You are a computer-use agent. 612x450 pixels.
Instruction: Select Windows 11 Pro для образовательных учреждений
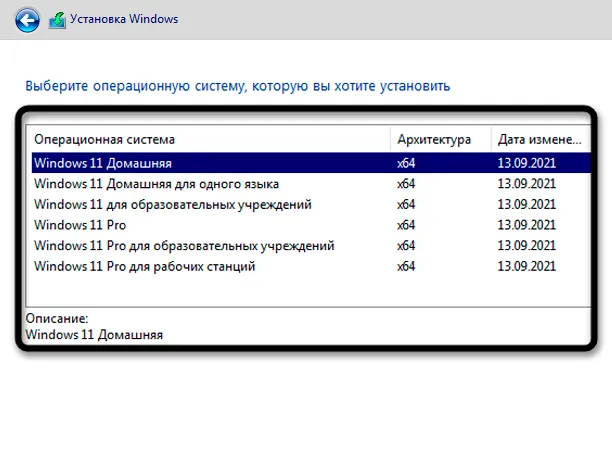(x=311, y=245)
